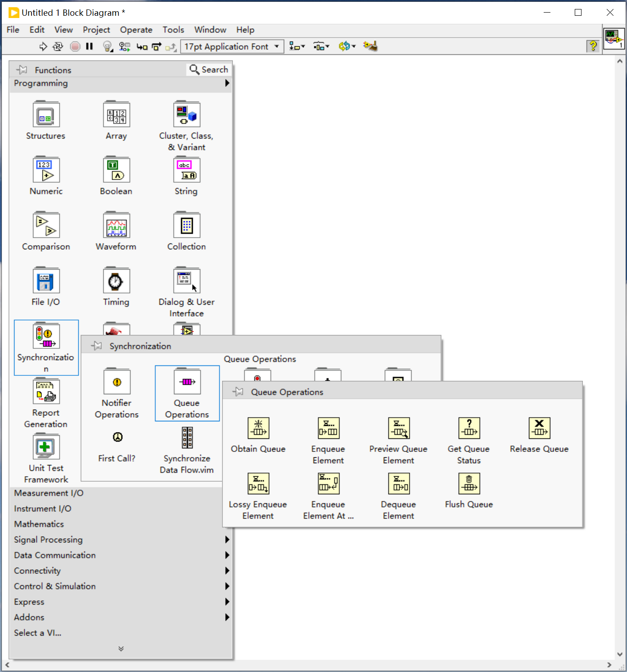Open the Boolean functions palette
Image resolution: width=627 pixels, height=672 pixels.
tap(116, 176)
